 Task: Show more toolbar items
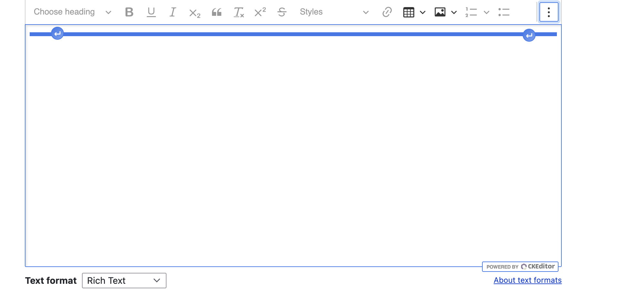click(548, 12)
